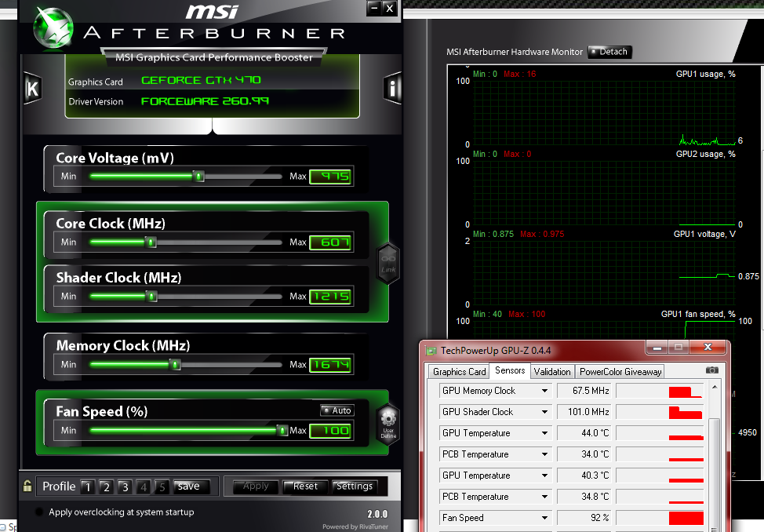Click the 'GEFORCE GTX 470' graphics card text
The height and width of the screenshot is (532, 764).
202,80
